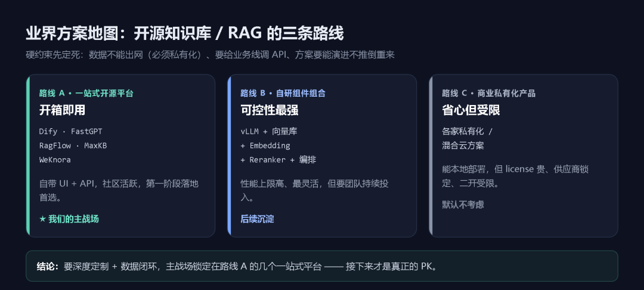Click the + Reranker + 编排 line
644x290 pixels.
click(278, 160)
